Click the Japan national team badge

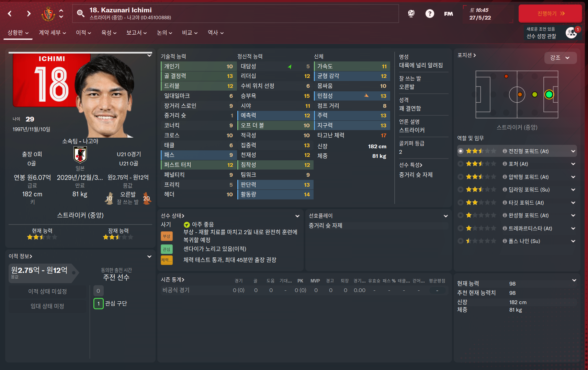(80, 155)
